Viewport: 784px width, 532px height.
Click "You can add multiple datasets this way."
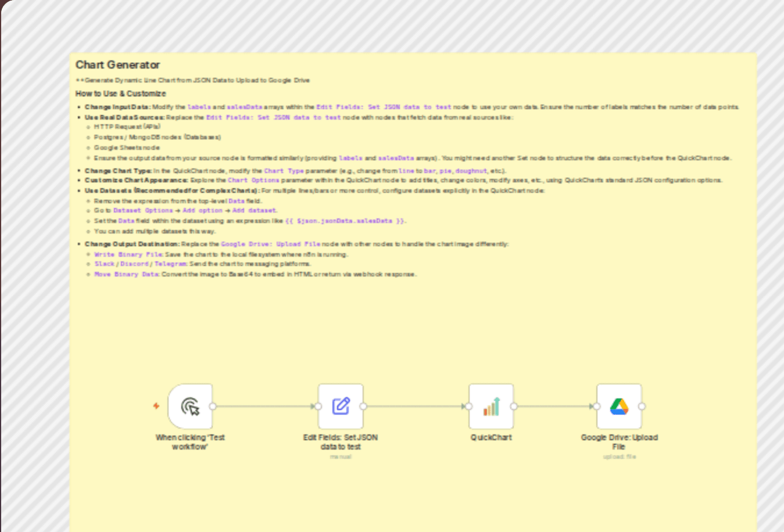[x=155, y=231]
